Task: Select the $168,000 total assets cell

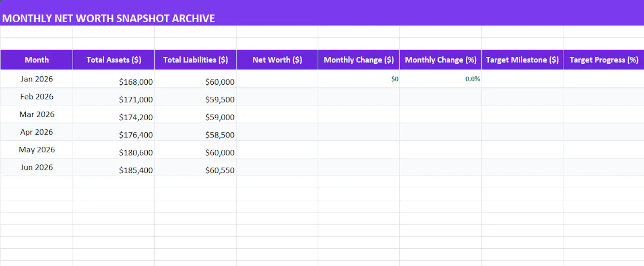Action: [x=114, y=79]
